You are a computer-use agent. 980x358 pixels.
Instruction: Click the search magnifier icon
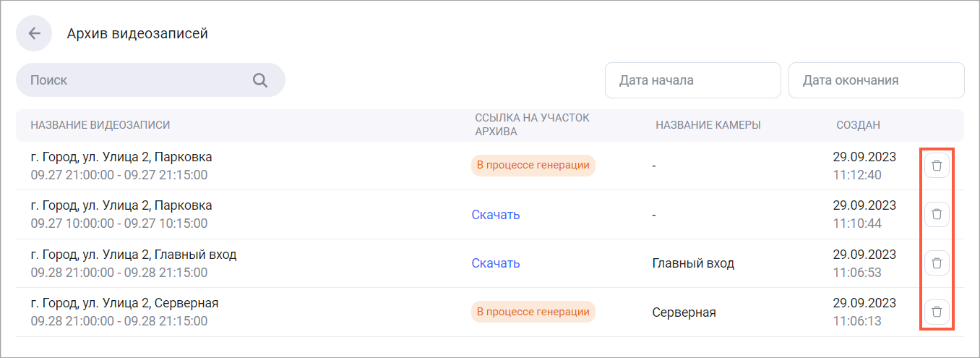point(260,80)
